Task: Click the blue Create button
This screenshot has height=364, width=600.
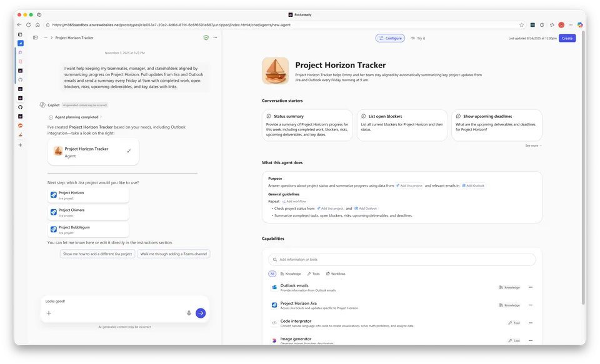Action: coord(567,38)
